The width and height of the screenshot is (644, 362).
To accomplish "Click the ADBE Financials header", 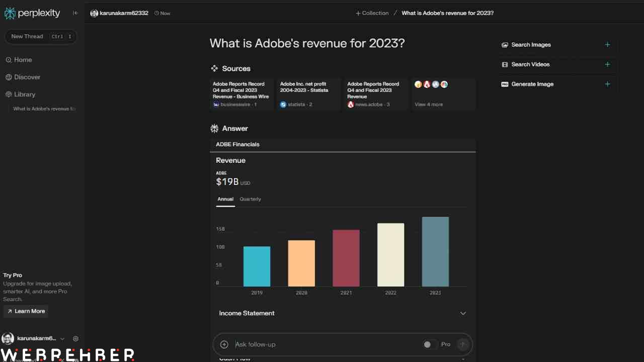I will pyautogui.click(x=237, y=144).
